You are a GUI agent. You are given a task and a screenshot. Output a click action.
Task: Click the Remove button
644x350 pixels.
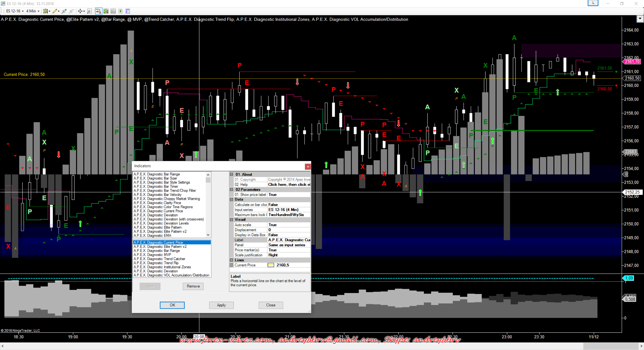pyautogui.click(x=193, y=286)
